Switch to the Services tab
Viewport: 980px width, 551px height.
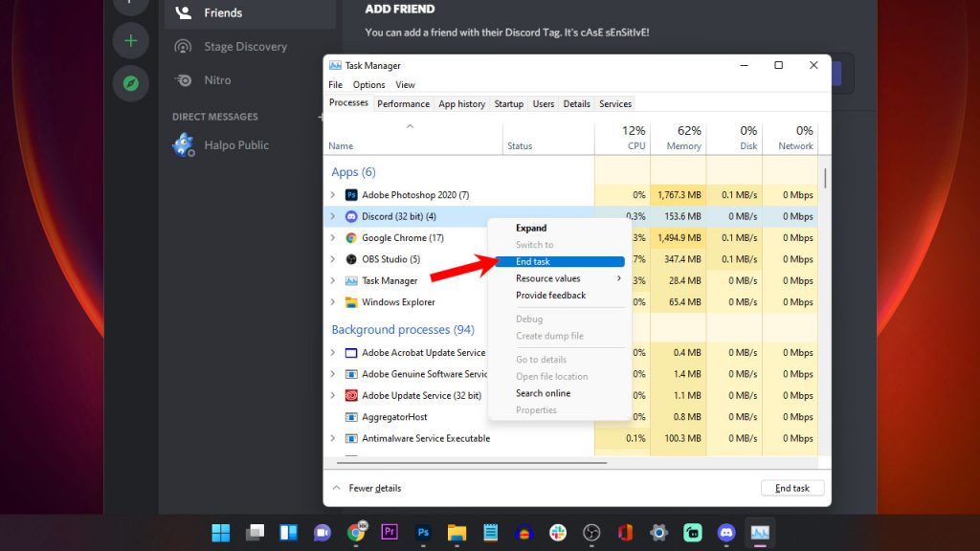click(615, 103)
